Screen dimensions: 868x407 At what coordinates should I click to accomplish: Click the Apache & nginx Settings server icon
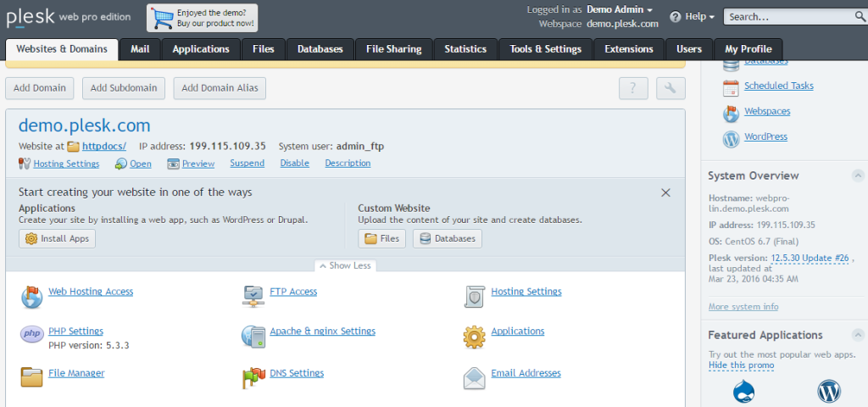pyautogui.click(x=253, y=336)
